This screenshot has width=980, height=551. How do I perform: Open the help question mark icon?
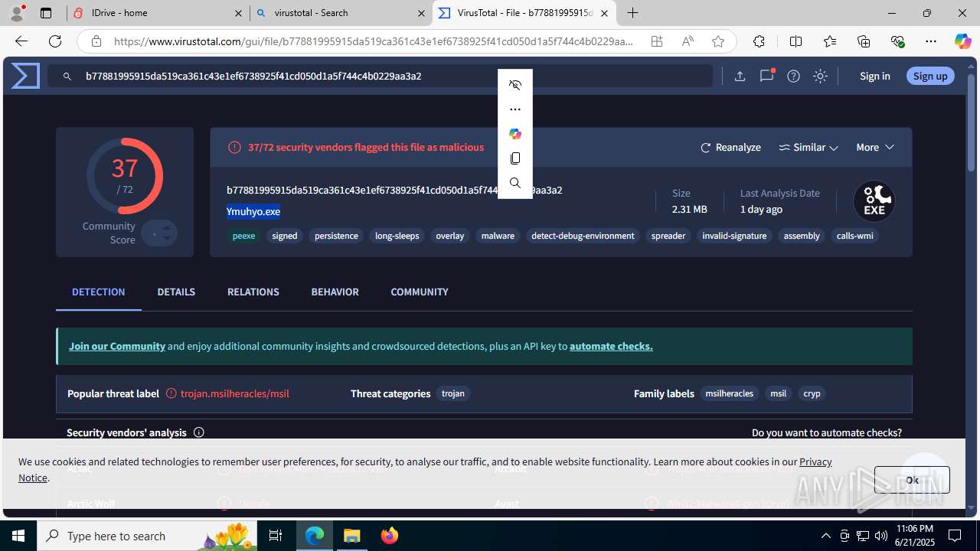793,76
